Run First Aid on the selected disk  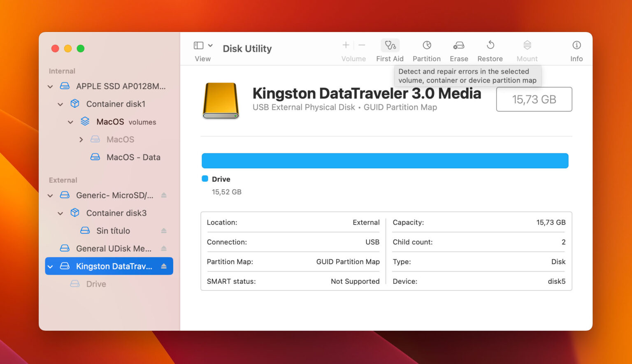pos(390,49)
